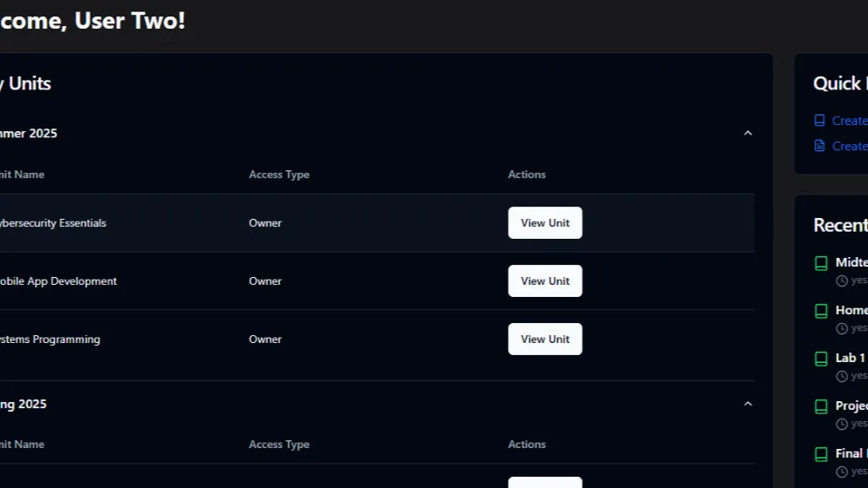This screenshot has height=488, width=868.
Task: Click the green book icon next to Home item
Action: coord(821,311)
